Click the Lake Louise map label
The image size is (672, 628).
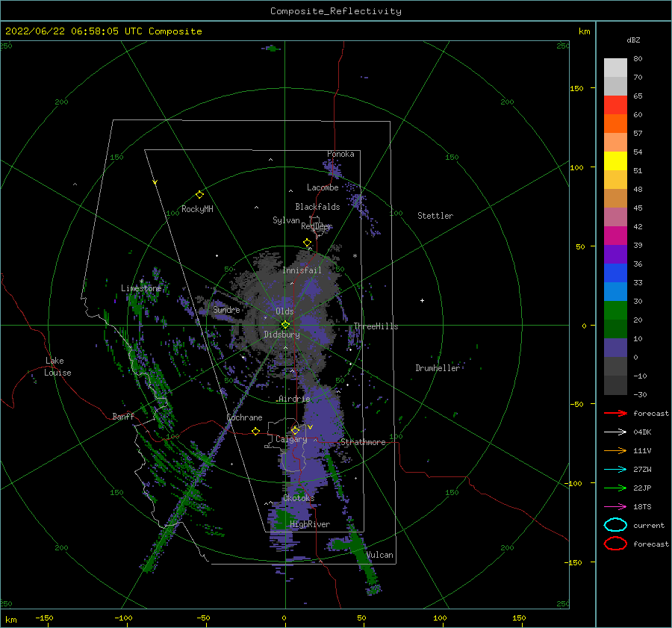coord(57,367)
